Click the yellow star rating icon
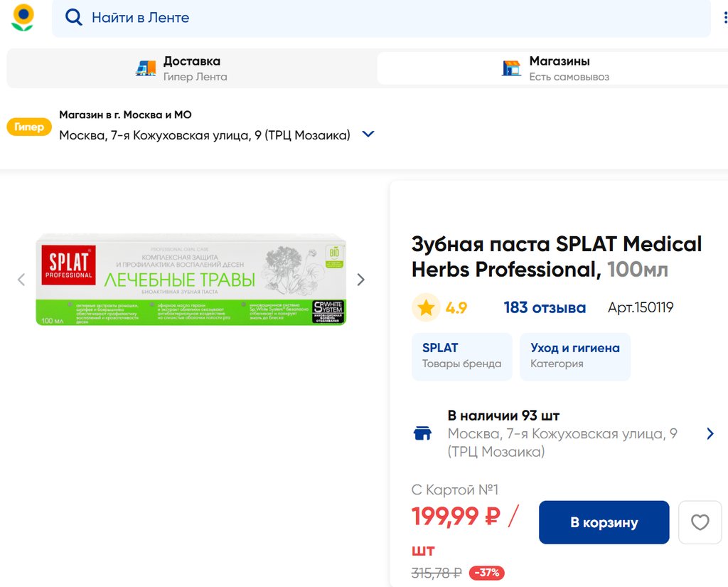Viewport: 728px width, 587px height. (426, 308)
